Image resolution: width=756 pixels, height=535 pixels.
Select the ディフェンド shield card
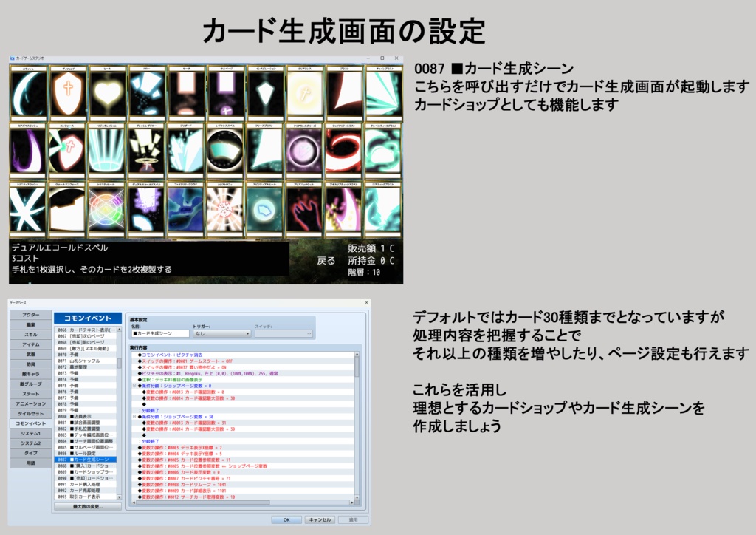coord(68,89)
